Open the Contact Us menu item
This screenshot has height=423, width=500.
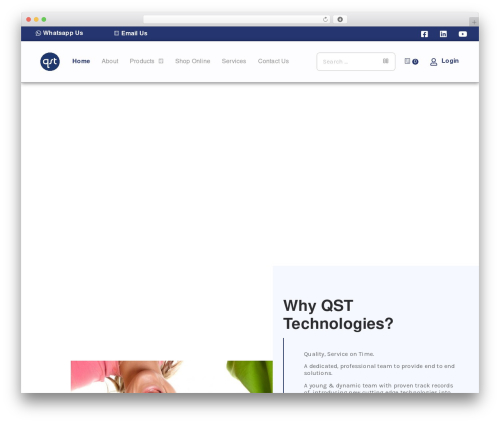point(273,61)
